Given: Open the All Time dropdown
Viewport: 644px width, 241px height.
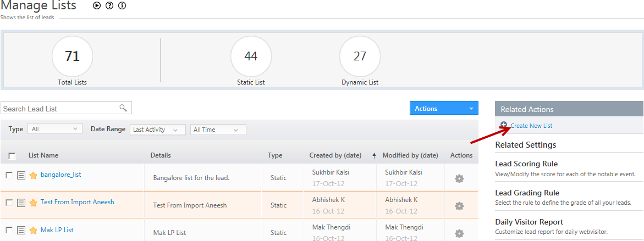Looking at the screenshot, I should (x=218, y=130).
